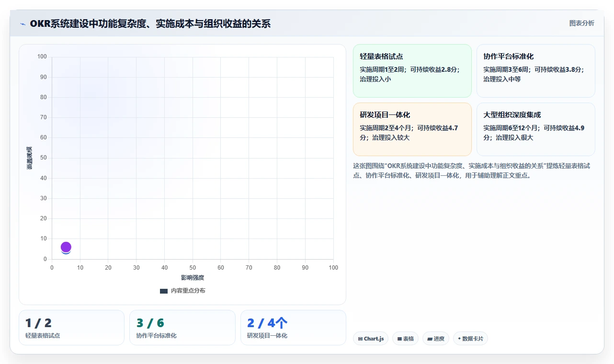This screenshot has width=614, height=364.
Task: Select the 数据卡片 tag
Action: (x=470, y=339)
